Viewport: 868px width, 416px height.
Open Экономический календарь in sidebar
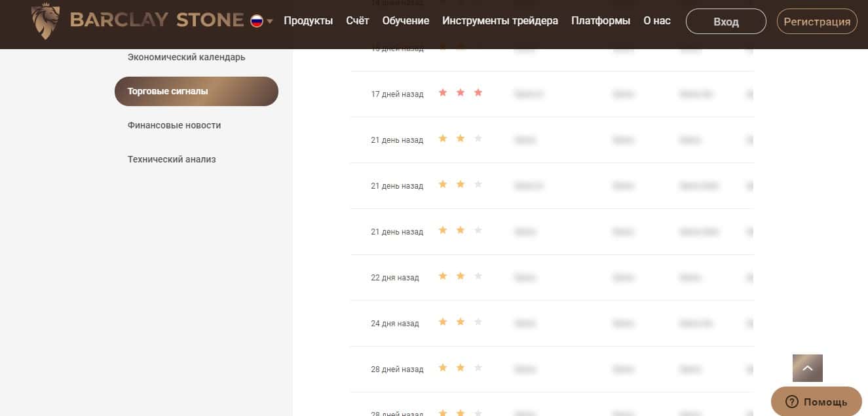(187, 57)
